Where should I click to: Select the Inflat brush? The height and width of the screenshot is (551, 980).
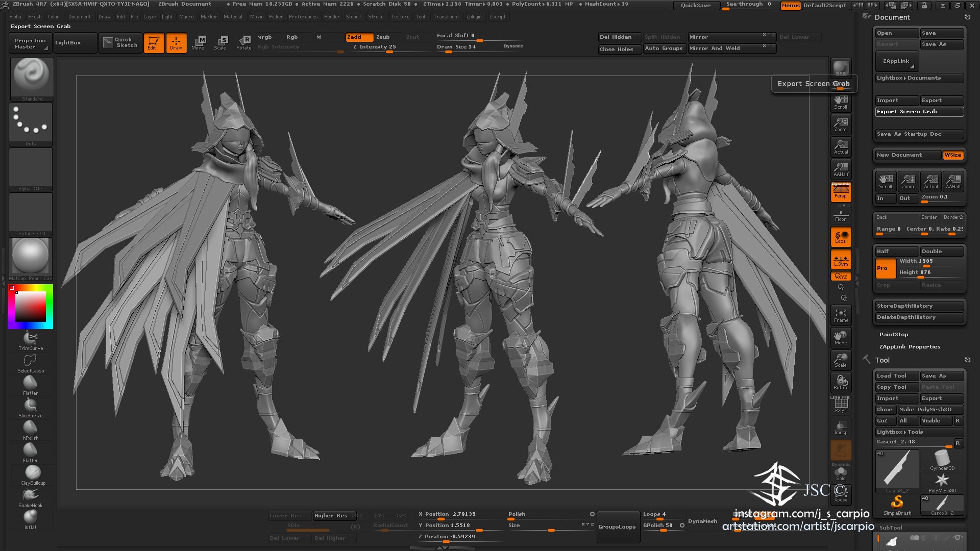pos(31,520)
